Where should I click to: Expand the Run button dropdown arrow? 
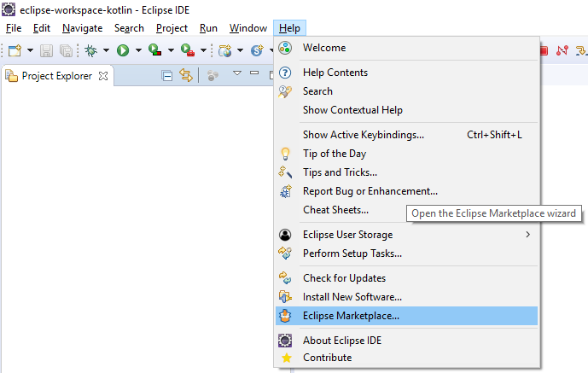click(138, 50)
